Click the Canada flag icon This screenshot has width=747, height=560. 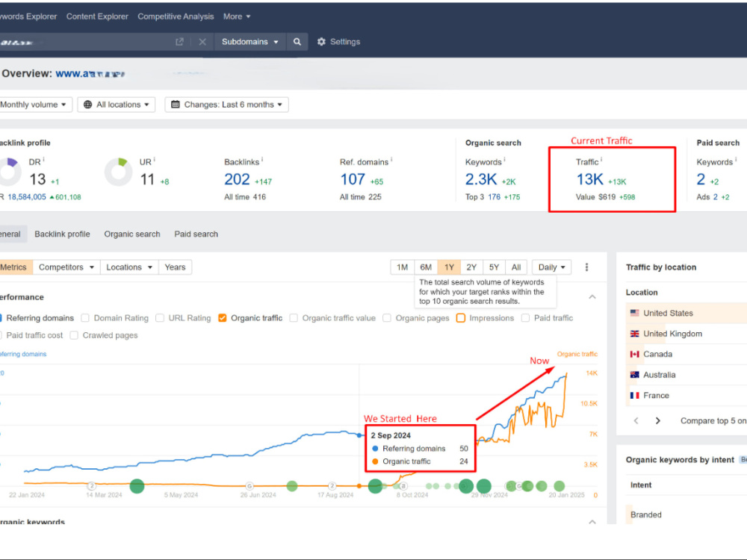(634, 354)
